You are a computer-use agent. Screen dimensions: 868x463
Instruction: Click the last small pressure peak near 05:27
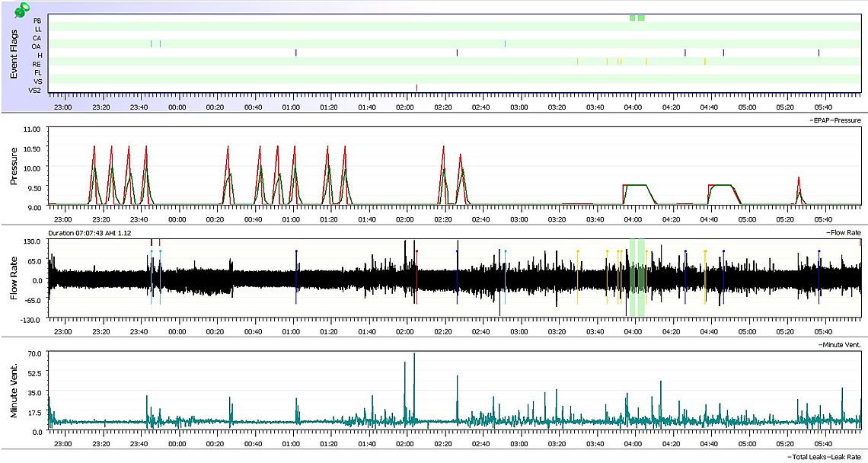(x=799, y=191)
